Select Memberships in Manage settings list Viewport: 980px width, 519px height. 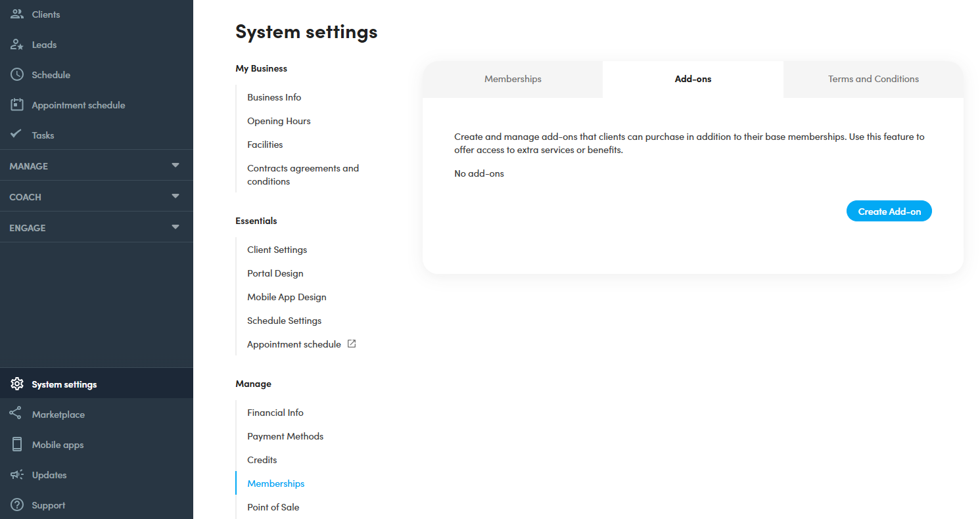click(x=275, y=484)
